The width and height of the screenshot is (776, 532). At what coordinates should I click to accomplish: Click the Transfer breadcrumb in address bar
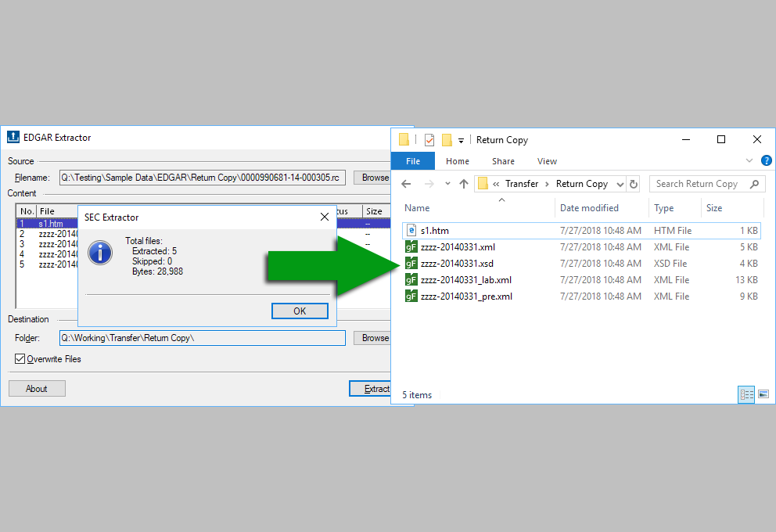coord(522,184)
